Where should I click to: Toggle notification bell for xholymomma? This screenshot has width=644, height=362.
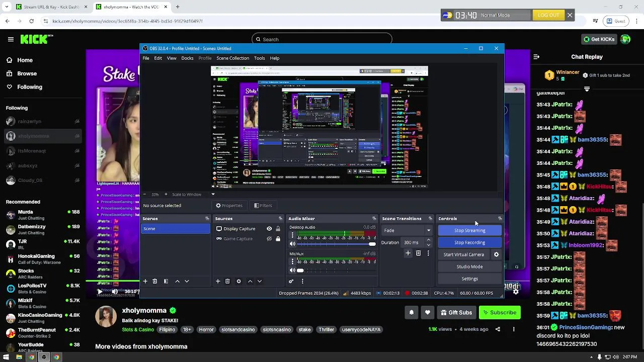point(412,313)
